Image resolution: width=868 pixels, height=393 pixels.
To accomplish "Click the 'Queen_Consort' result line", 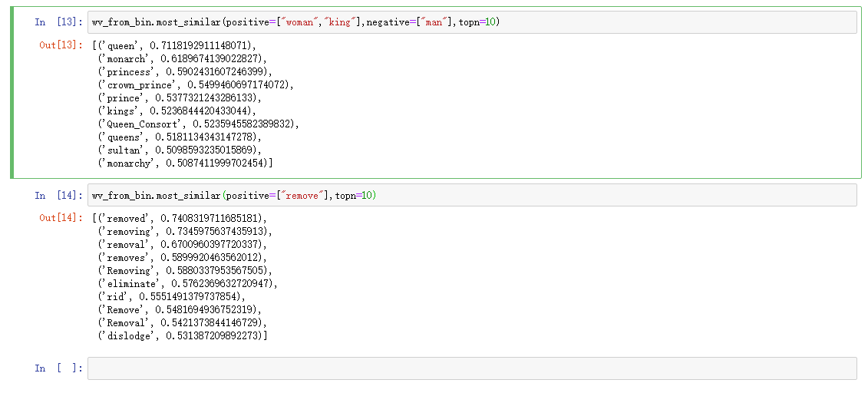I will pos(198,124).
